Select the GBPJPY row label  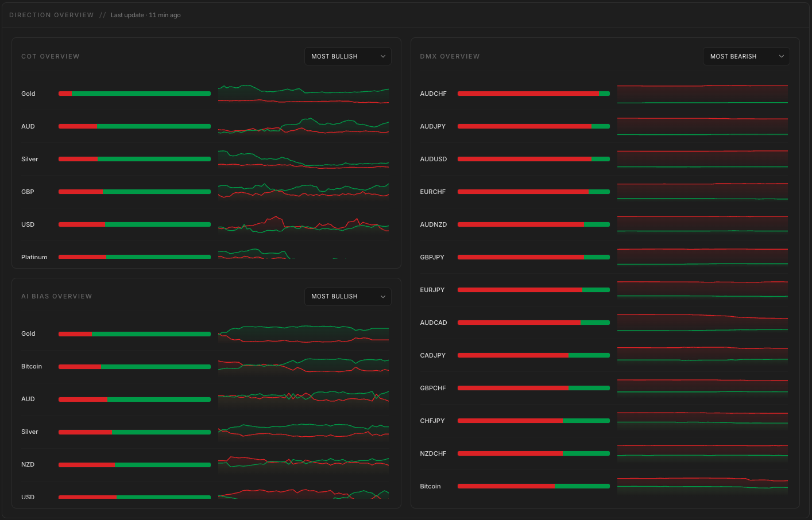pos(432,257)
